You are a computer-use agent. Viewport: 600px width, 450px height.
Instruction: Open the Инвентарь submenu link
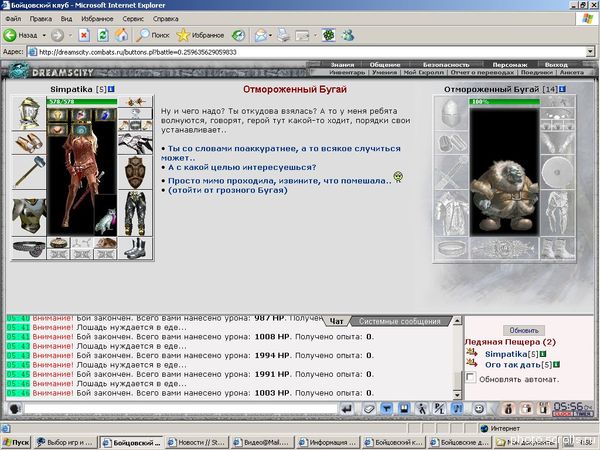point(347,72)
